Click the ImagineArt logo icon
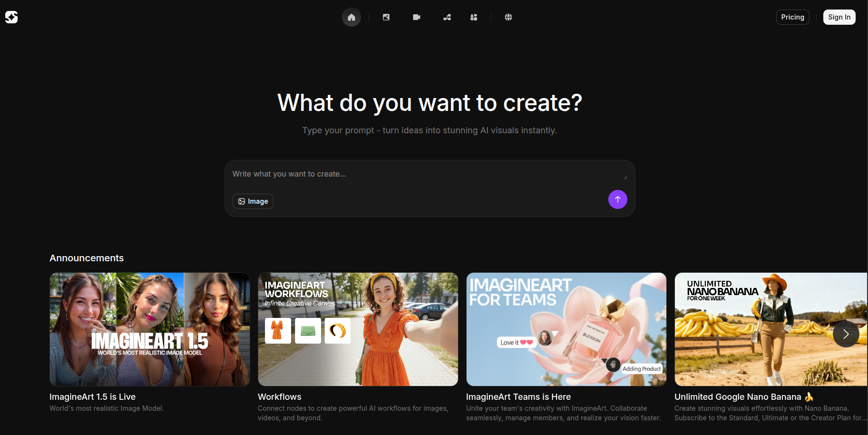This screenshot has width=868, height=435. pyautogui.click(x=11, y=17)
